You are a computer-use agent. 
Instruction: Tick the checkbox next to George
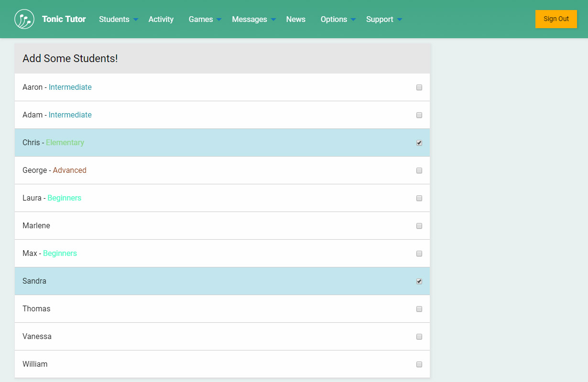pos(419,170)
